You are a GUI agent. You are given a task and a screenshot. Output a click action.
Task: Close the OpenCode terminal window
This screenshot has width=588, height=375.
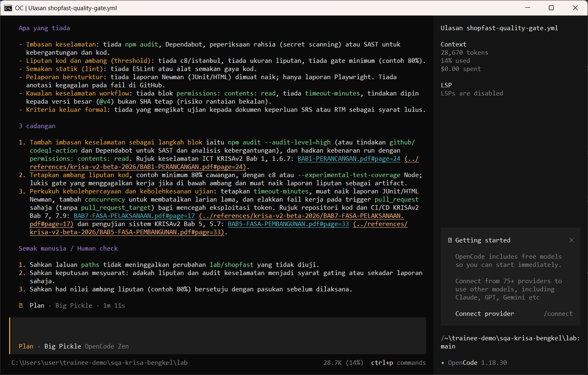pos(575,8)
